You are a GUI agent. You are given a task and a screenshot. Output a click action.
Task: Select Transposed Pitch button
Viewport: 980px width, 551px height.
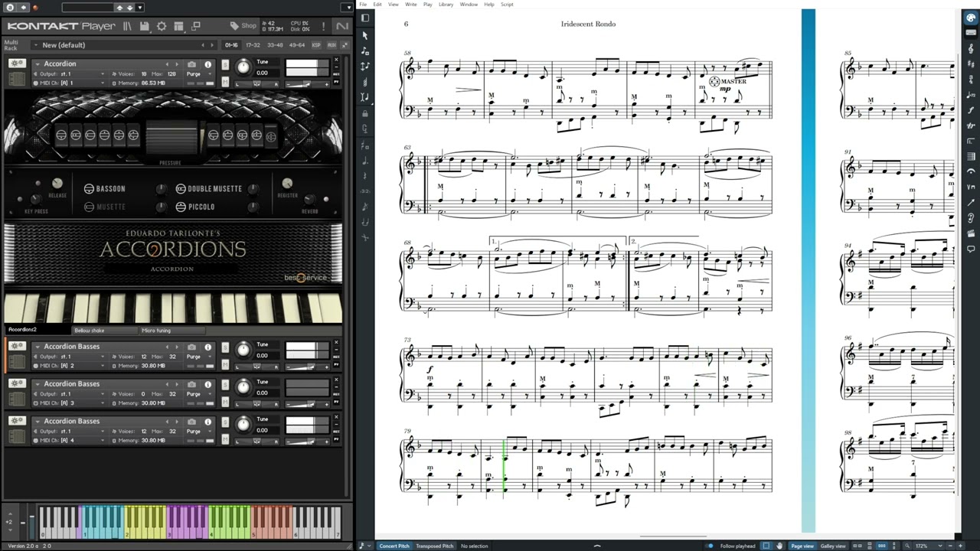434,546
